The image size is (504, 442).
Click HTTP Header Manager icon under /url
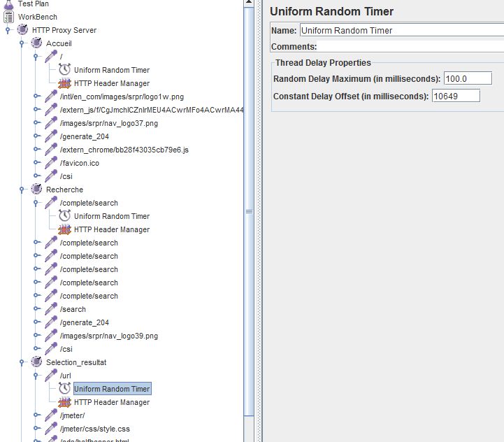65,402
